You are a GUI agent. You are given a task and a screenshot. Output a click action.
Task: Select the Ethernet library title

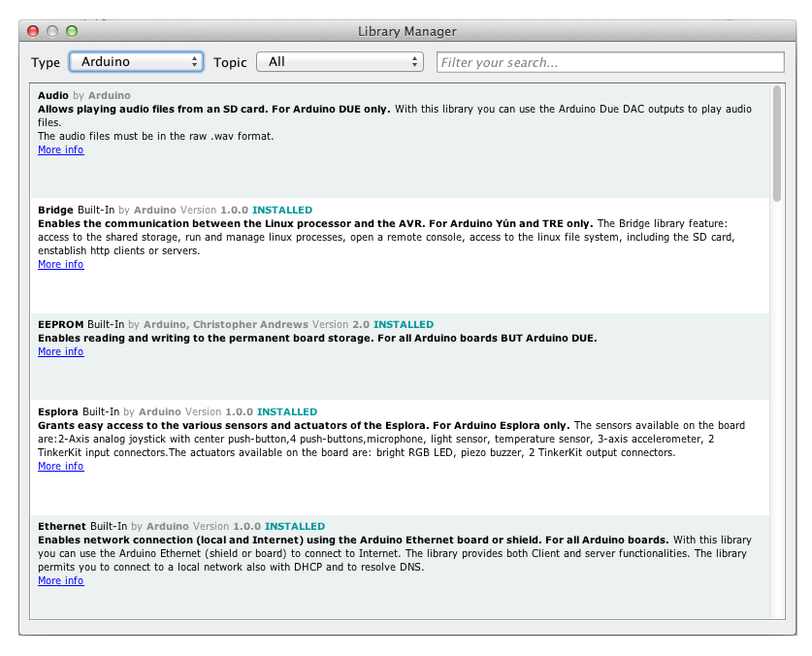point(62,527)
